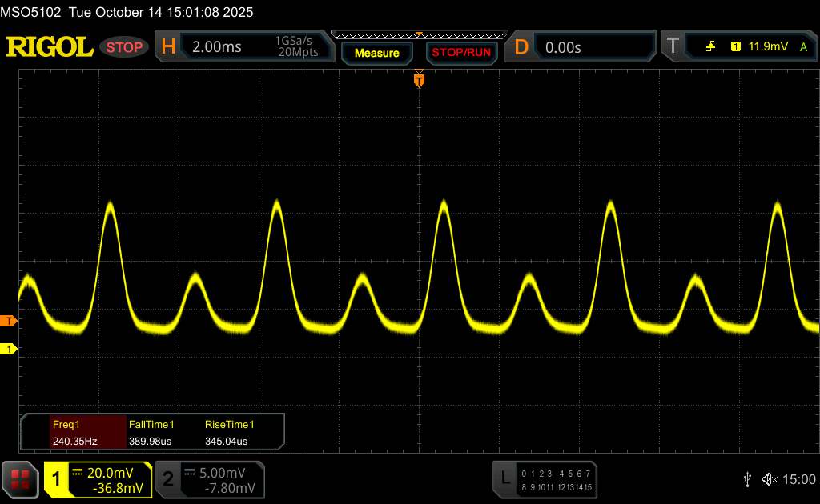Select the rising edge trigger icon
This screenshot has height=504, width=820.
(710, 47)
